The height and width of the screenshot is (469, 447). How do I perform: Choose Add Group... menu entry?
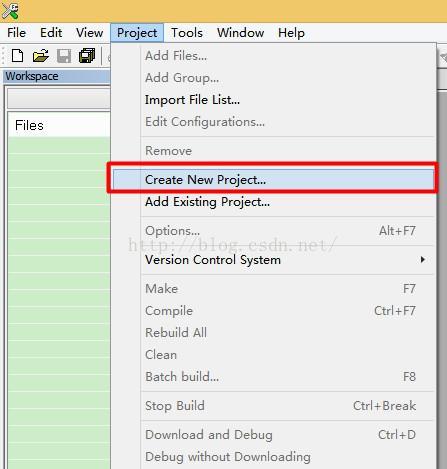273,78
